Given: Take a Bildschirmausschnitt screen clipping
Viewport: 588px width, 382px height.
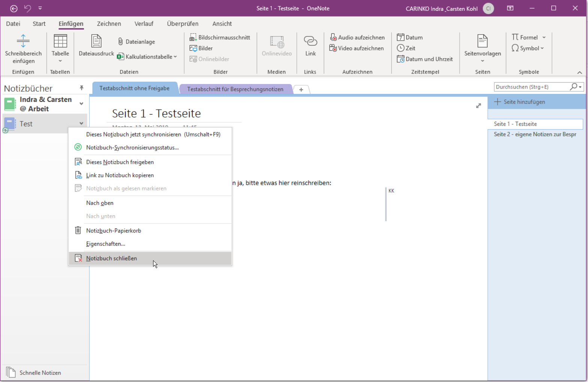Looking at the screenshot, I should click(220, 38).
